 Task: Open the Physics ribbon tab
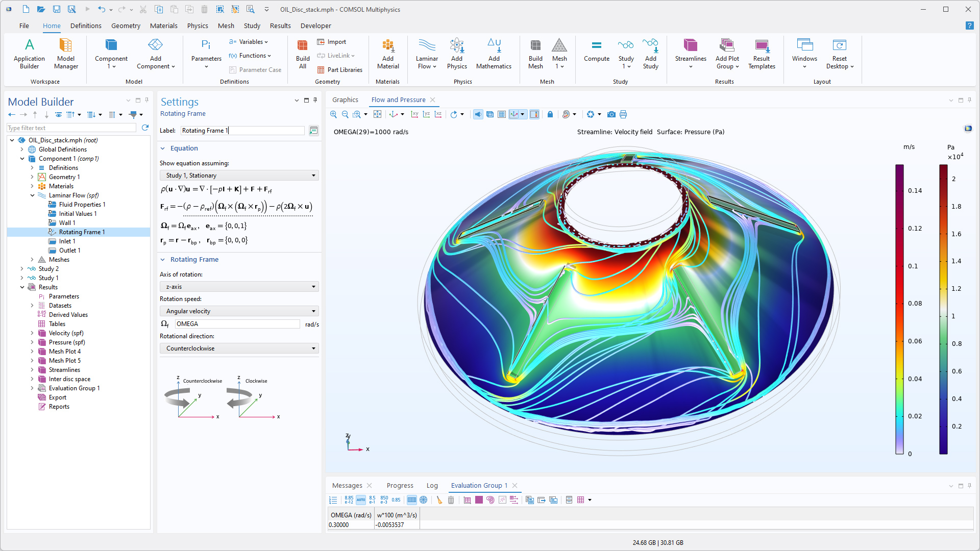pyautogui.click(x=197, y=26)
